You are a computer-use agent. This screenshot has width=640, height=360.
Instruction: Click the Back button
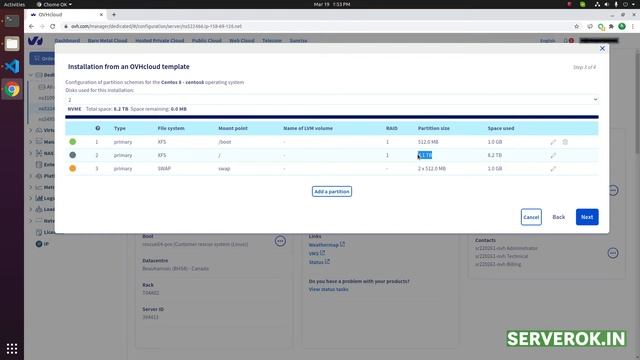(558, 217)
